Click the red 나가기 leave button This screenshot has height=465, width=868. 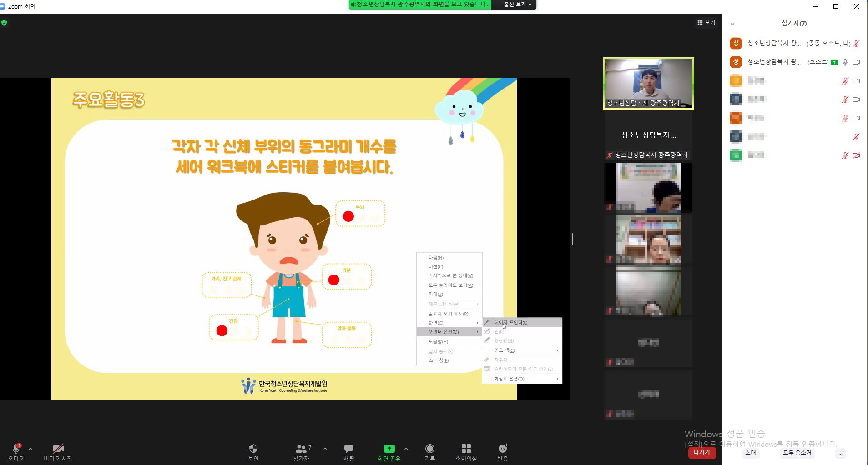(x=701, y=453)
